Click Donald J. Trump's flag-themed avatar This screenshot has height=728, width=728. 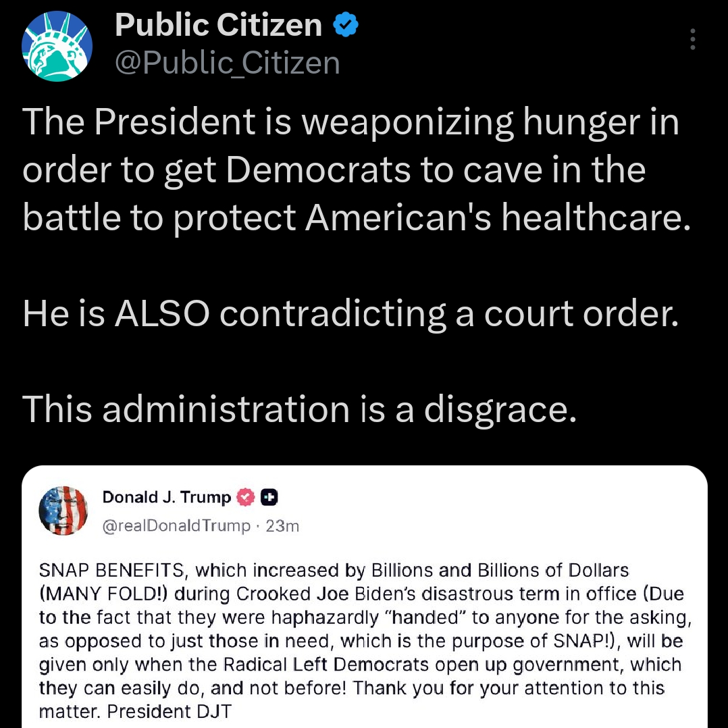pyautogui.click(x=64, y=511)
